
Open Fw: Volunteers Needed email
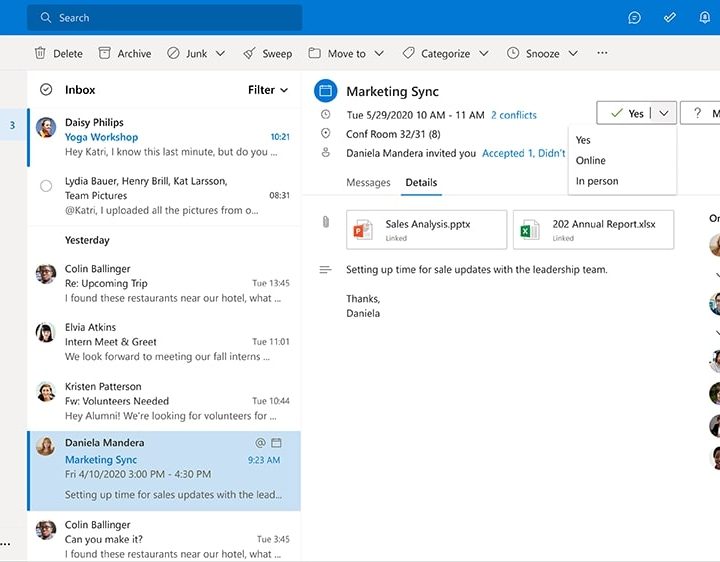point(164,401)
